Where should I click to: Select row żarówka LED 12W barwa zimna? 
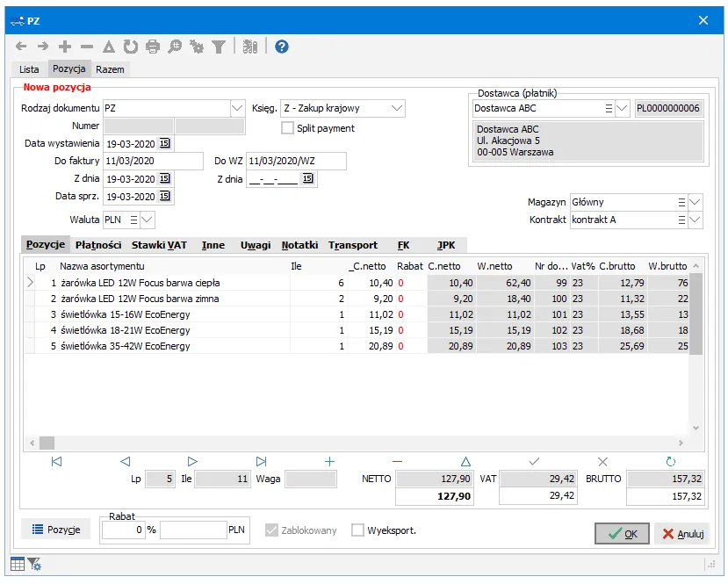pyautogui.click(x=357, y=299)
